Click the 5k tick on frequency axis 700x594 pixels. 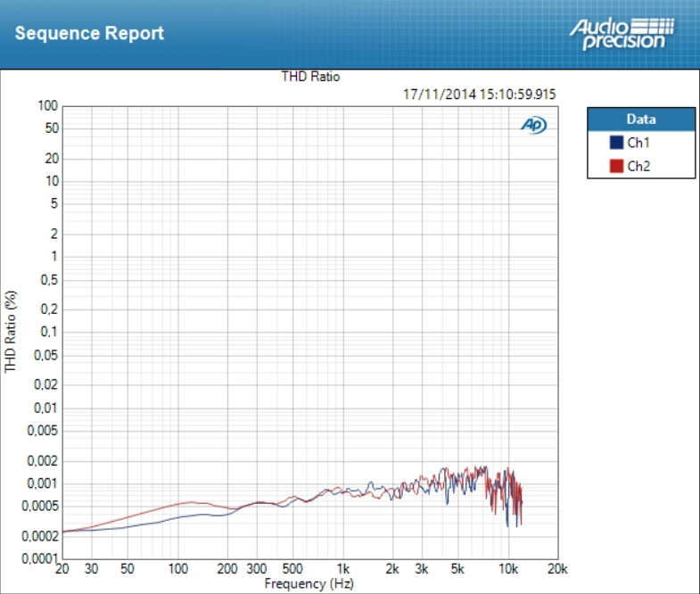(457, 569)
